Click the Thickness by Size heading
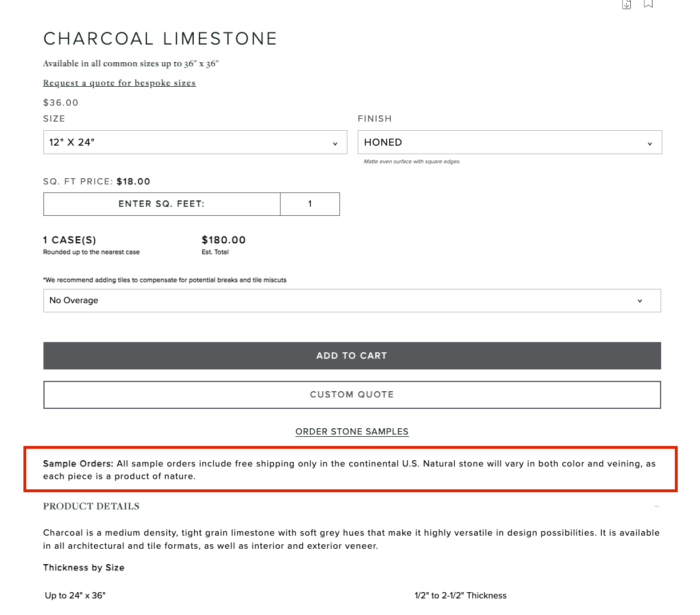This screenshot has height=615, width=700. [84, 568]
